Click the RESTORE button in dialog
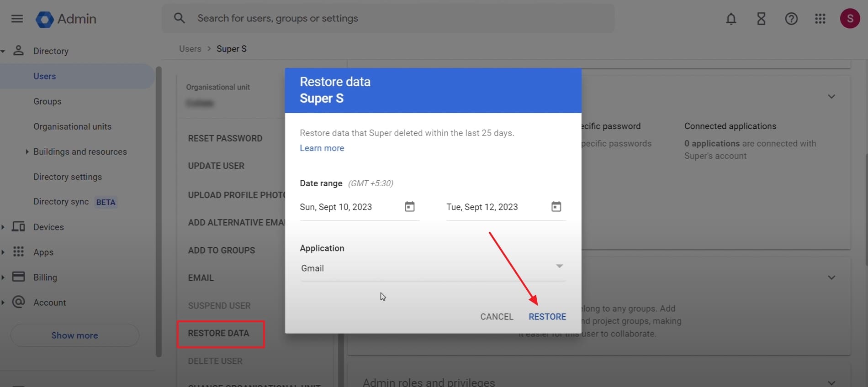The image size is (868, 387). click(x=547, y=317)
